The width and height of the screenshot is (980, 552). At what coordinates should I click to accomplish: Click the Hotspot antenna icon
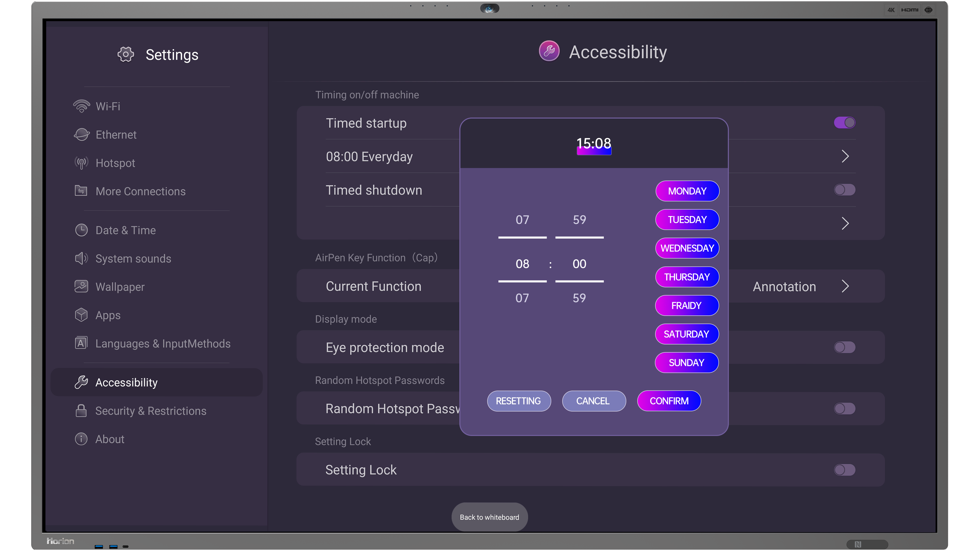(81, 163)
